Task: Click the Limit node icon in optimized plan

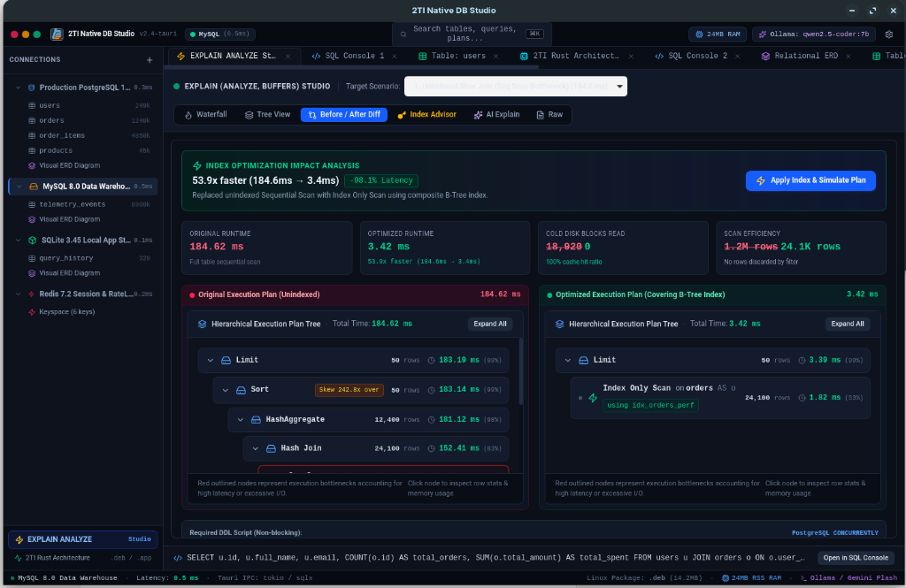Action: tap(584, 361)
